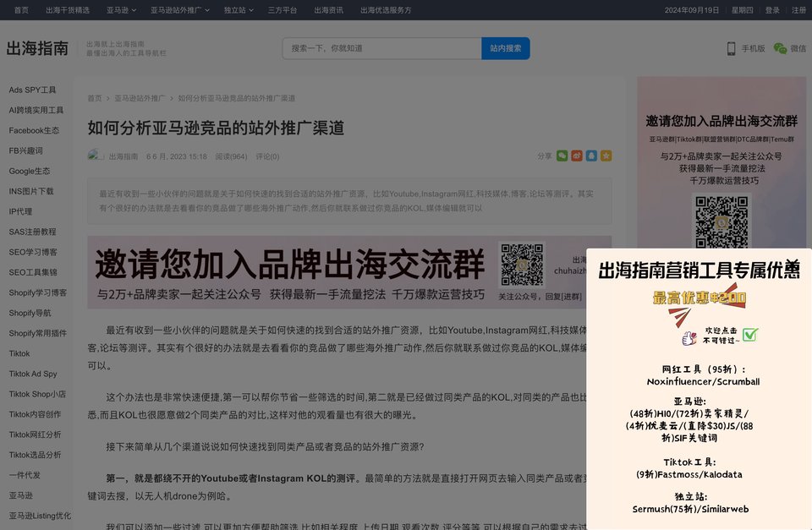The width and height of the screenshot is (812, 530).
Task: Open Tiktok Shop小店 in sidebar
Action: tap(37, 394)
